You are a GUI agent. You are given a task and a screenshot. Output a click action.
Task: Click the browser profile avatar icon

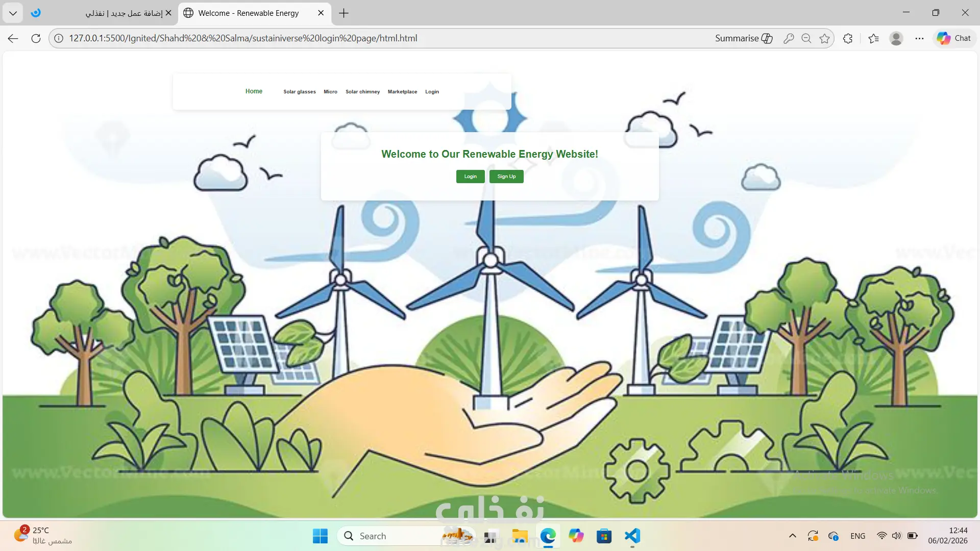click(x=896, y=38)
